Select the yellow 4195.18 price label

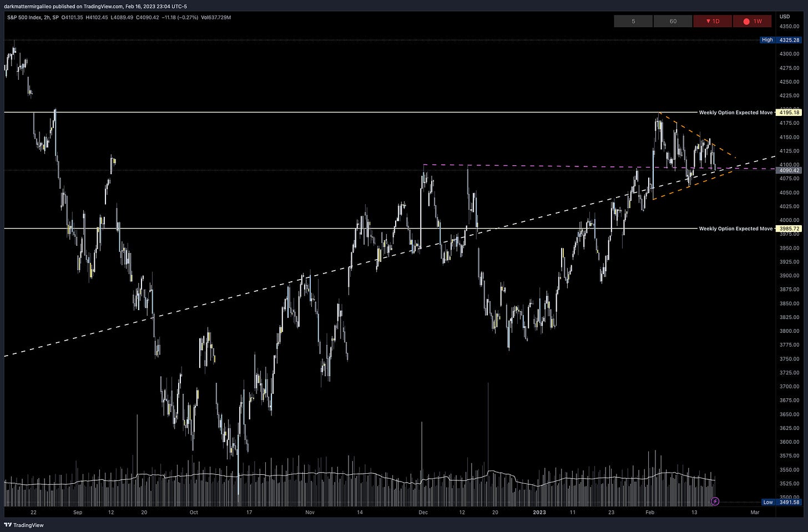coord(789,112)
